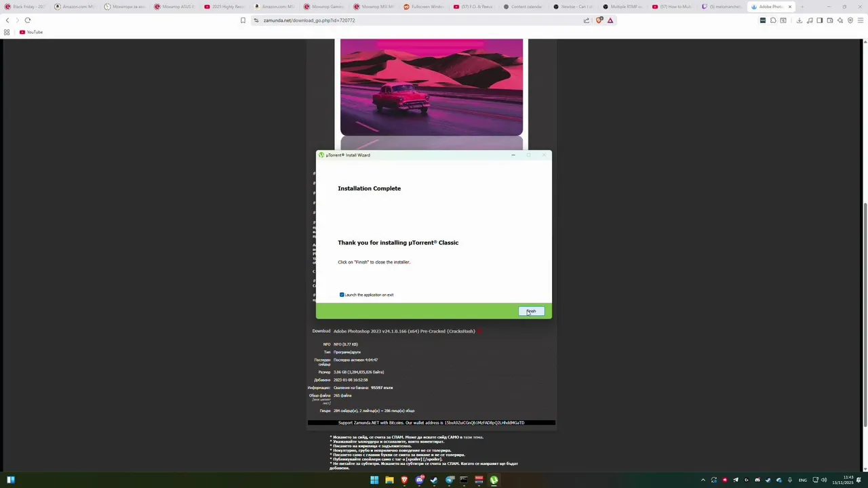This screenshot has width=868, height=488.
Task: Switch to the Multiple RTMP tab
Action: click(623, 7)
